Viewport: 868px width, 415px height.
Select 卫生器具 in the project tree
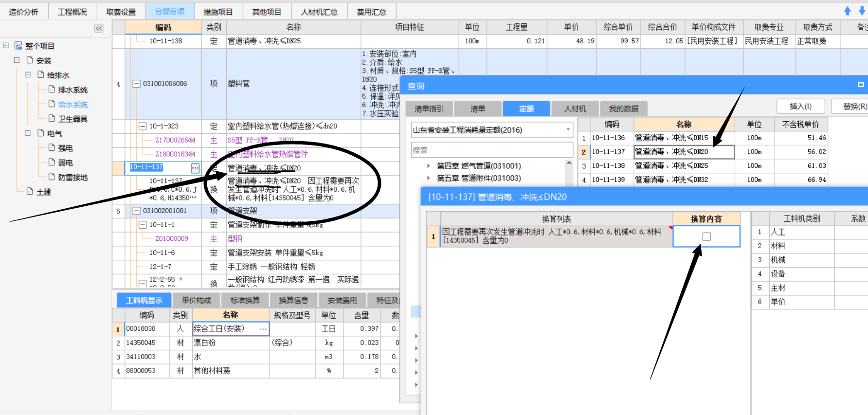[72, 119]
